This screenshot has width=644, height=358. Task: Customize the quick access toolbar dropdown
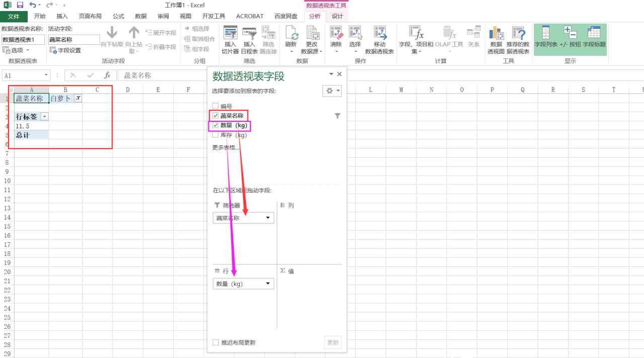coord(64,5)
